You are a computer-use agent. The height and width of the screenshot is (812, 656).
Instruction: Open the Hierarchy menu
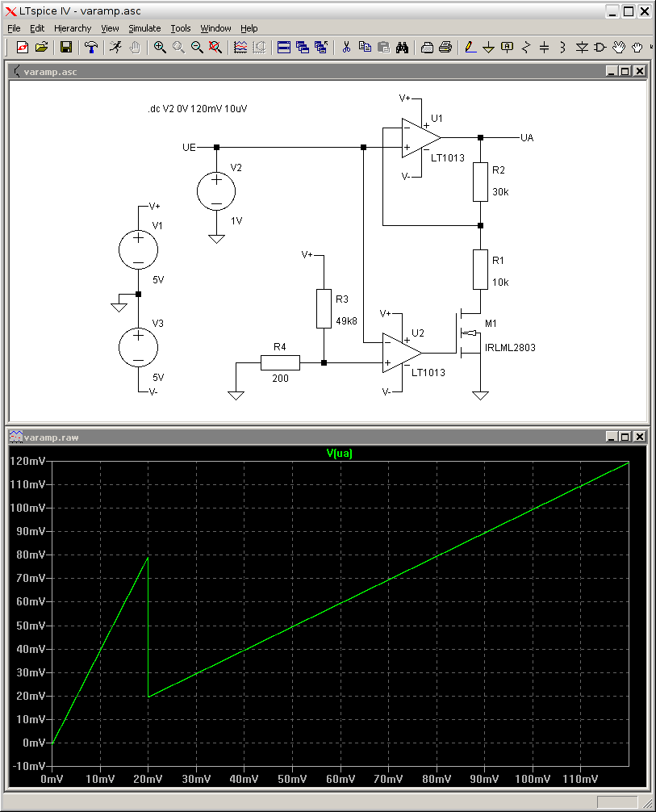click(73, 28)
